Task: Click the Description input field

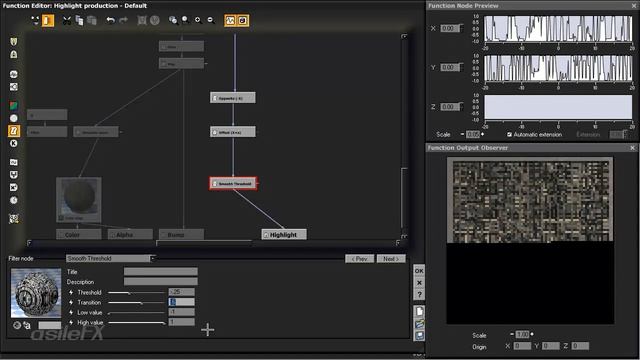Action: [x=161, y=282]
